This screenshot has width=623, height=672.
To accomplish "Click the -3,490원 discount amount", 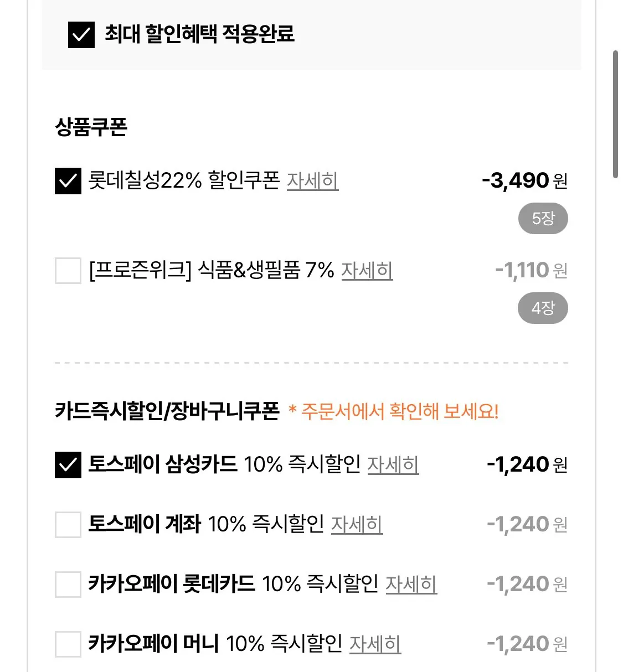I will (524, 180).
